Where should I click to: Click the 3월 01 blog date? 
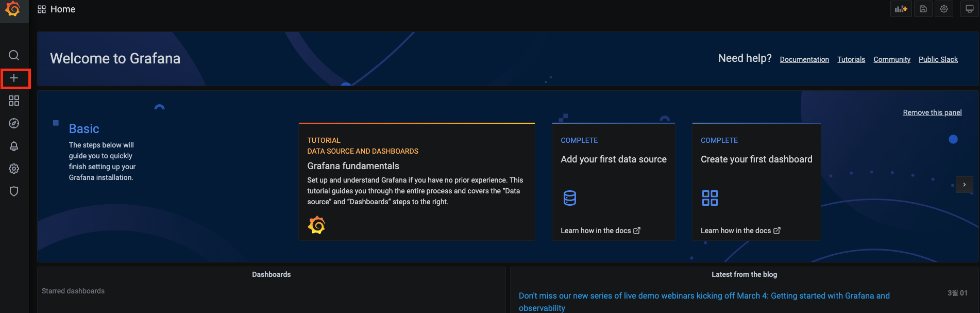[x=957, y=293]
